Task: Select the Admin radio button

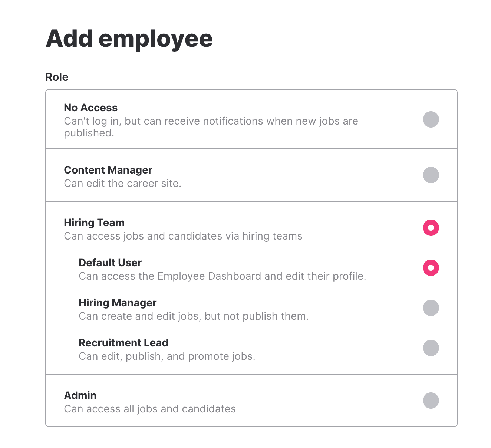Action: [x=431, y=401]
